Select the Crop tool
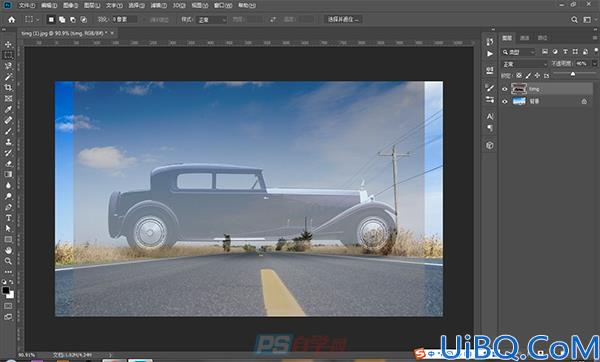This screenshot has width=600, height=362. click(x=8, y=88)
